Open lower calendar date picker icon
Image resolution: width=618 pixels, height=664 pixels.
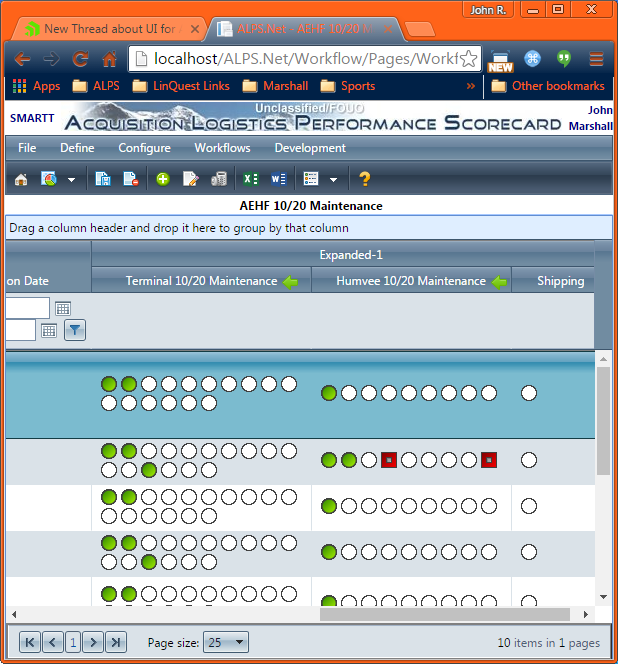coord(49,330)
